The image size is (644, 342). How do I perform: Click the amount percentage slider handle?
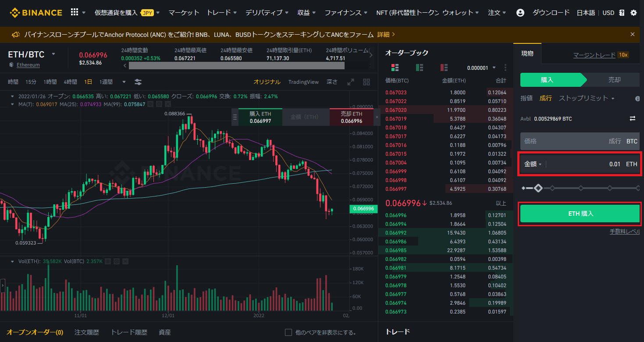538,188
